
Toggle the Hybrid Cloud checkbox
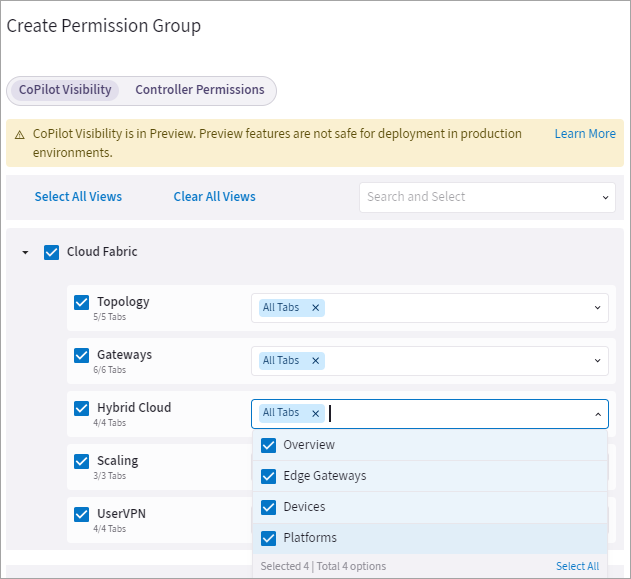[x=82, y=408]
